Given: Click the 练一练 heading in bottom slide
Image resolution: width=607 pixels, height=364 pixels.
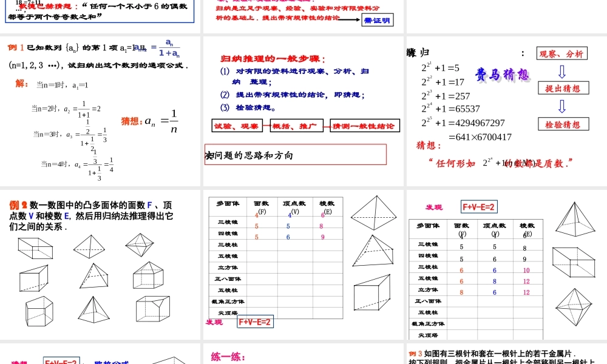Looking at the screenshot, I should 228,356.
